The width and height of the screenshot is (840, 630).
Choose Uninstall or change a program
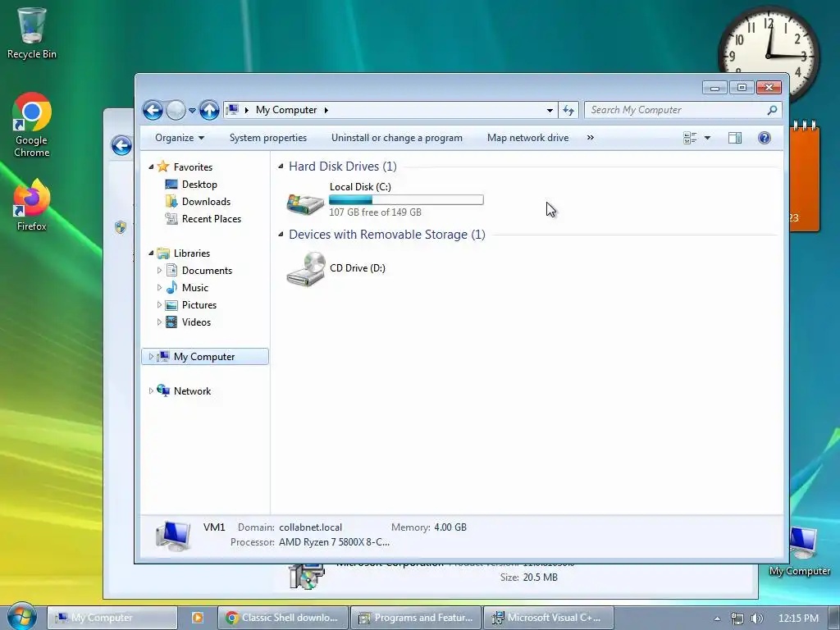pos(396,138)
